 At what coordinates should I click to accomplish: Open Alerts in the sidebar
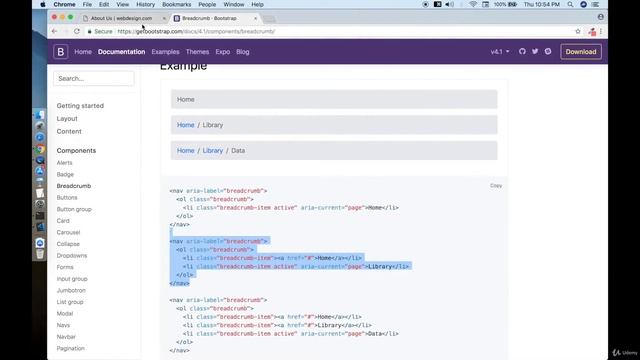(64, 163)
